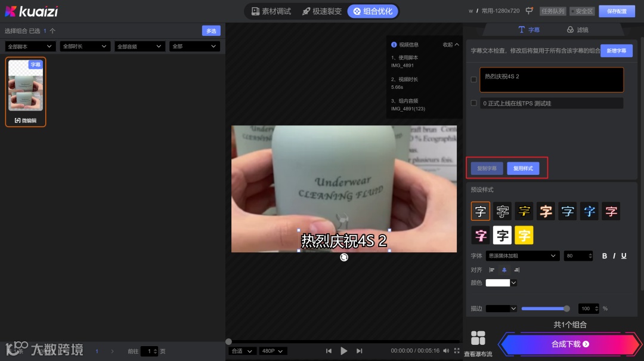Play the video preview

click(344, 351)
